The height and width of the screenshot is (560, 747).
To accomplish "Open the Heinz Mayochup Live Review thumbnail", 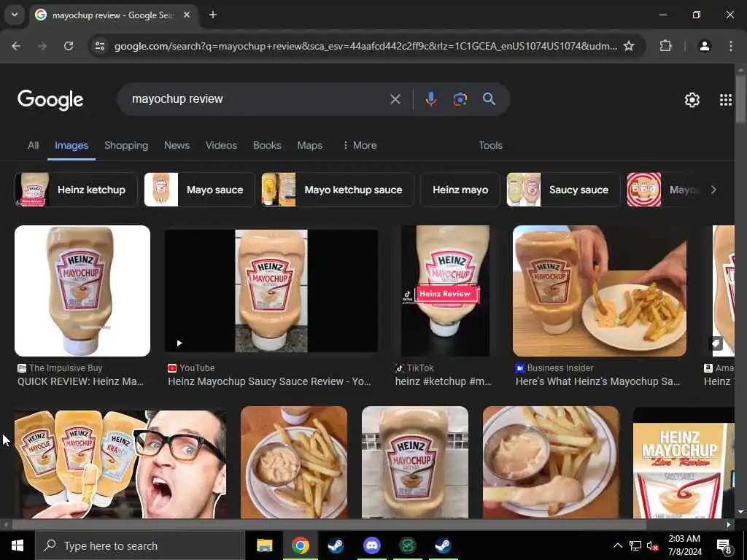I will [684, 464].
